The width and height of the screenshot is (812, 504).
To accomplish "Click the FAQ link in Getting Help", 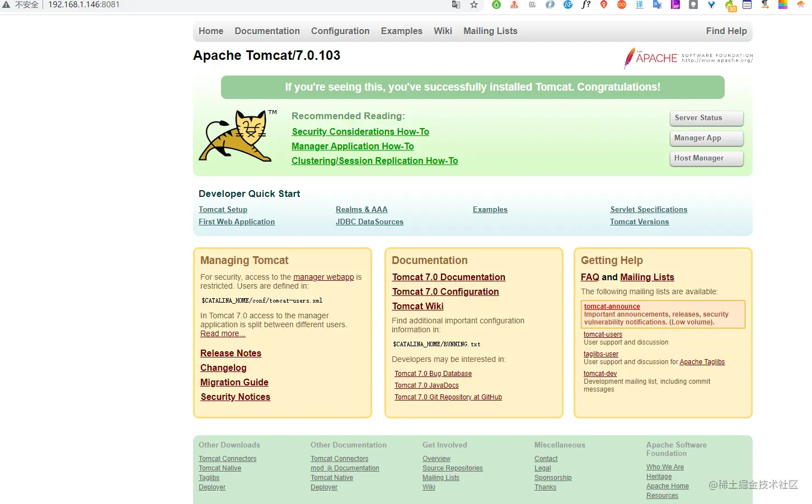I will pyautogui.click(x=590, y=277).
